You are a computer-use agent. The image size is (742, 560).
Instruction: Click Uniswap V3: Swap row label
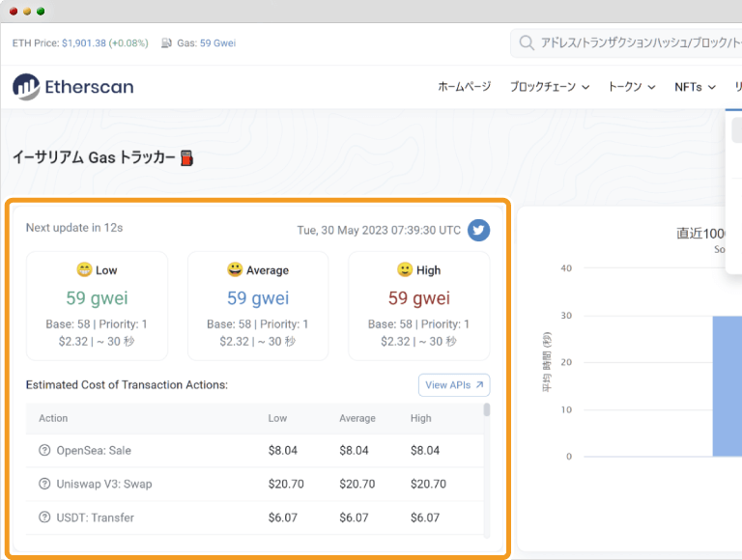[x=104, y=484]
